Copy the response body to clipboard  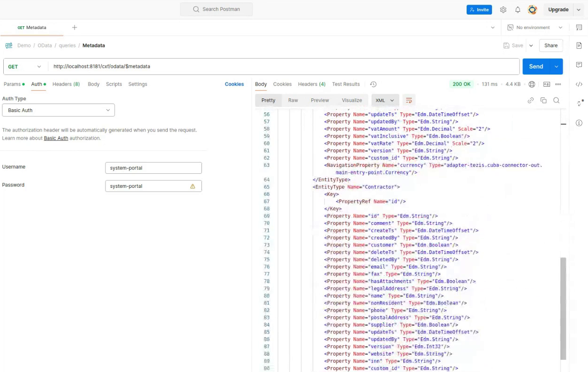[x=543, y=100]
